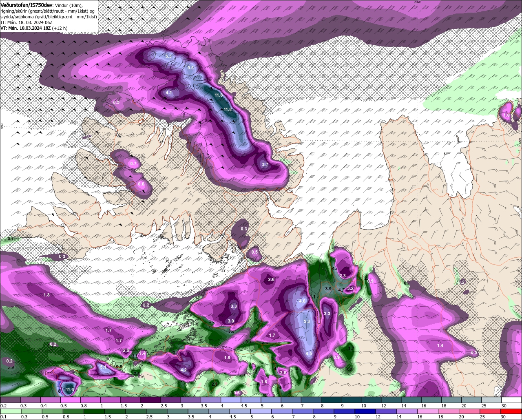This screenshot has height=420, width=522.
Task: Click the 4.1 value label on the map
Action: coord(169,93)
